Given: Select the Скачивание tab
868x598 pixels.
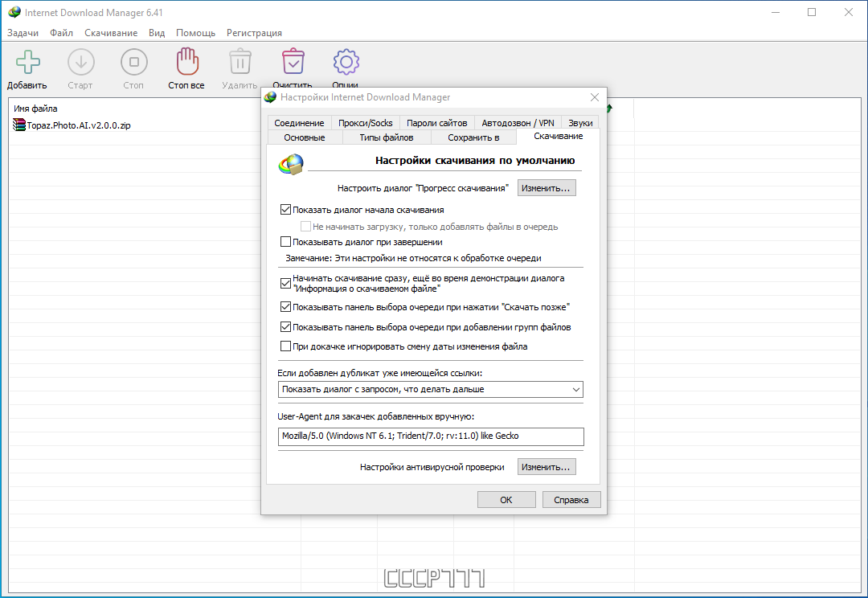Looking at the screenshot, I should click(558, 136).
